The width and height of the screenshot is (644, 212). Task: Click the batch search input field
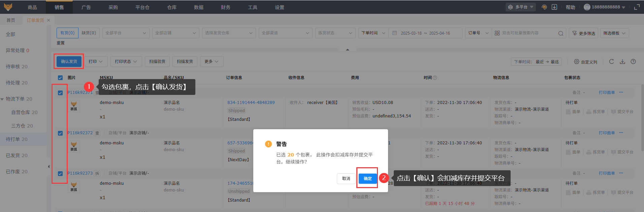click(529, 33)
